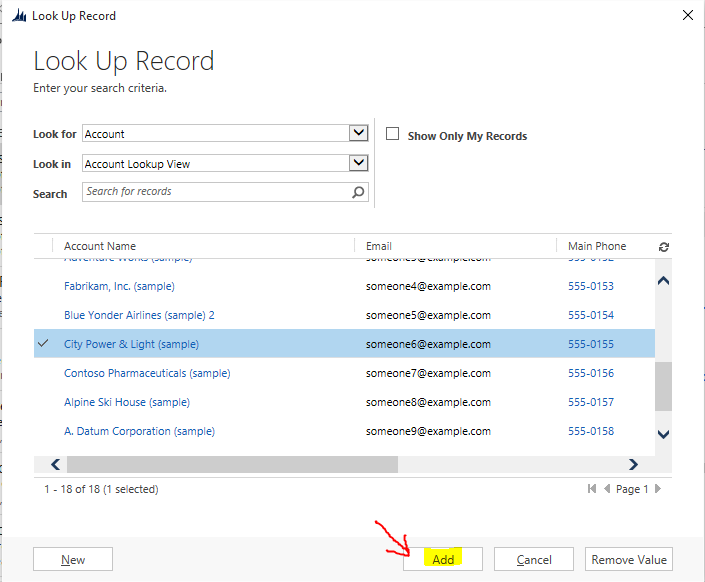Go to first page icon
Image resolution: width=705 pixels, height=582 pixels.
click(592, 488)
